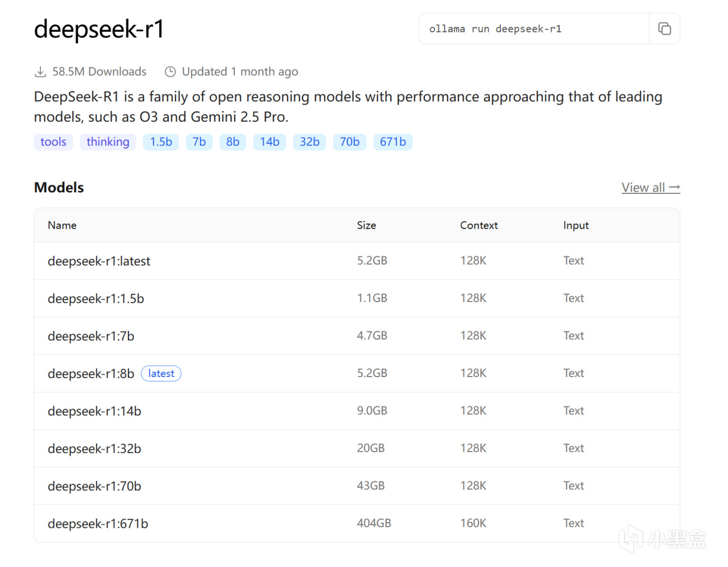Screen dimensions: 728x567
Task: Click the downloads arrow icon
Action: click(x=40, y=72)
